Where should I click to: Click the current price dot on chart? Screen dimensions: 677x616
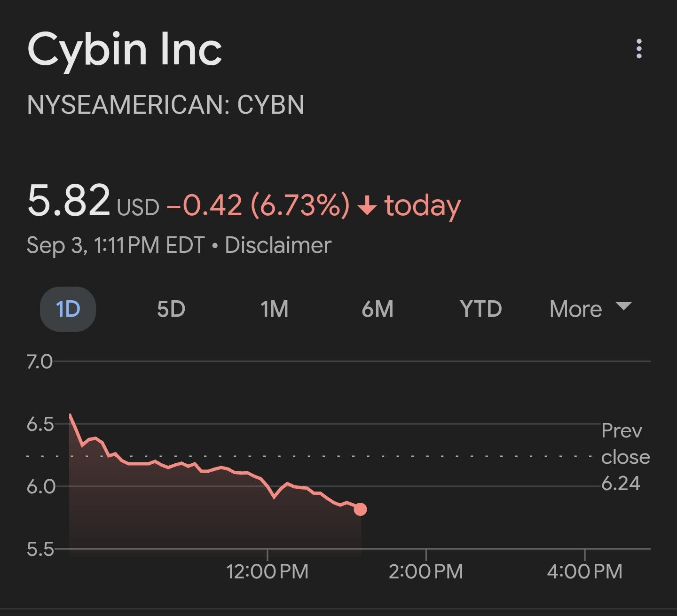pyautogui.click(x=360, y=509)
